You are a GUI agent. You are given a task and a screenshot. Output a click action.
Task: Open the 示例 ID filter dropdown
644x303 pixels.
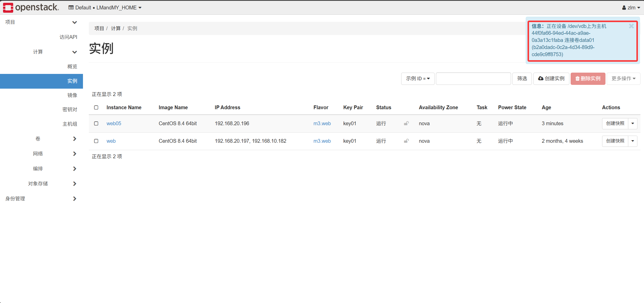click(x=418, y=78)
